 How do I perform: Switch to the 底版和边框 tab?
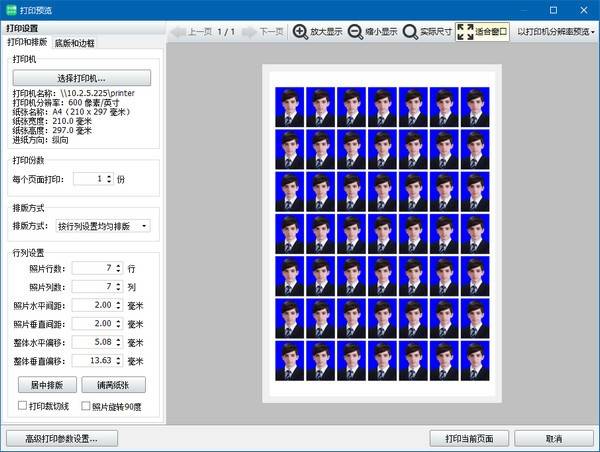click(x=75, y=43)
